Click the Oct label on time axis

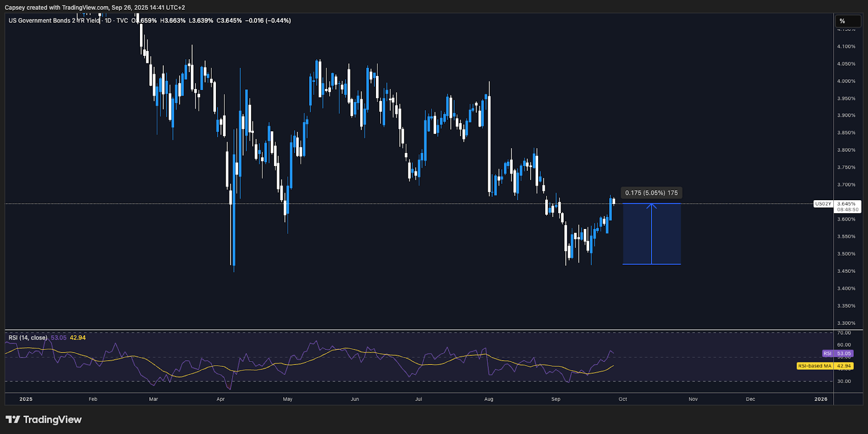pos(623,399)
